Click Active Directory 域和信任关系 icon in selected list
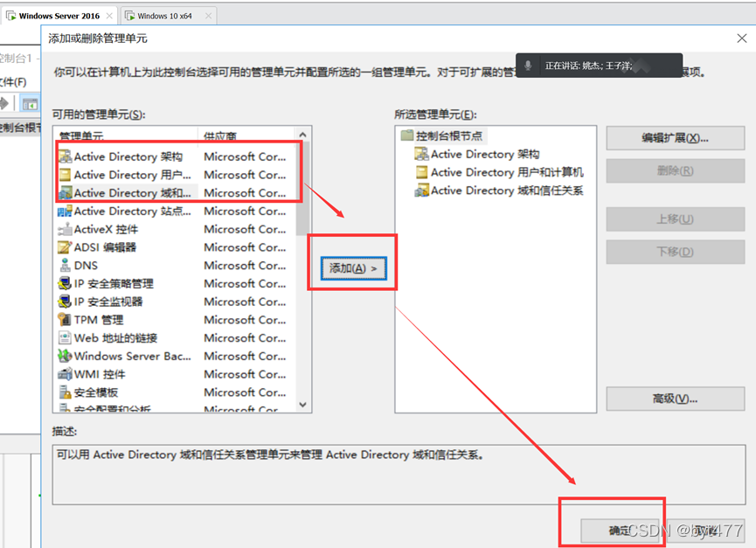Image resolution: width=756 pixels, height=548 pixels. pyautogui.click(x=422, y=191)
